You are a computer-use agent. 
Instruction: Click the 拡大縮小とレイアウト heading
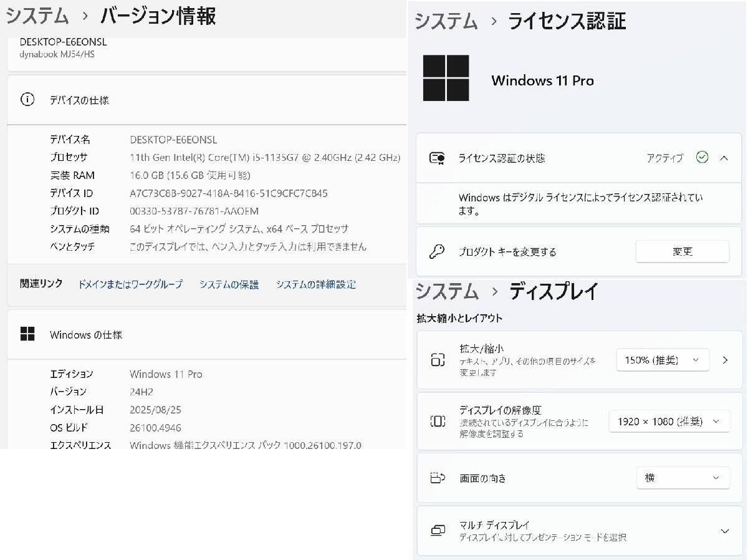click(459, 318)
